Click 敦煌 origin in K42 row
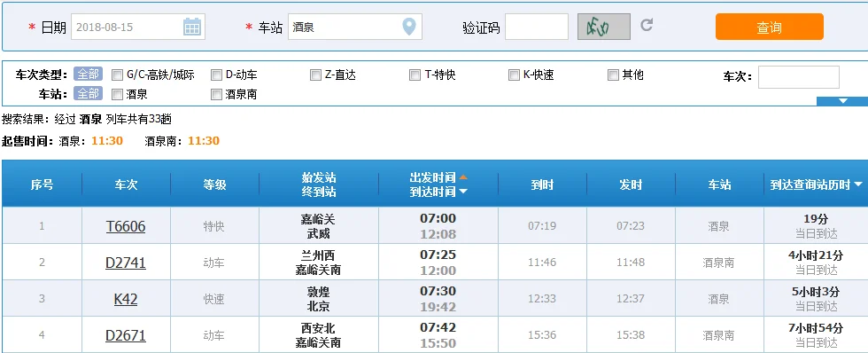Image resolution: width=868 pixels, height=353 pixels. [x=318, y=292]
